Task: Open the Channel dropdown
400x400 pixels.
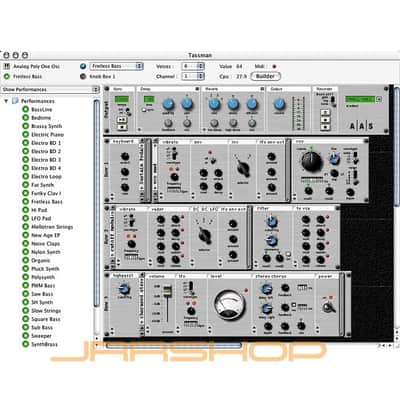Action: click(x=193, y=76)
